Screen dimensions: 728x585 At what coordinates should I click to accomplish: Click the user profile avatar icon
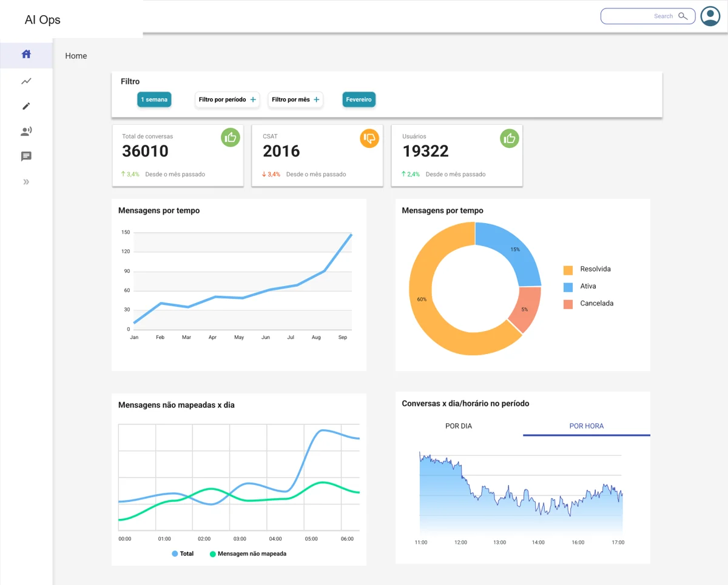[710, 16]
